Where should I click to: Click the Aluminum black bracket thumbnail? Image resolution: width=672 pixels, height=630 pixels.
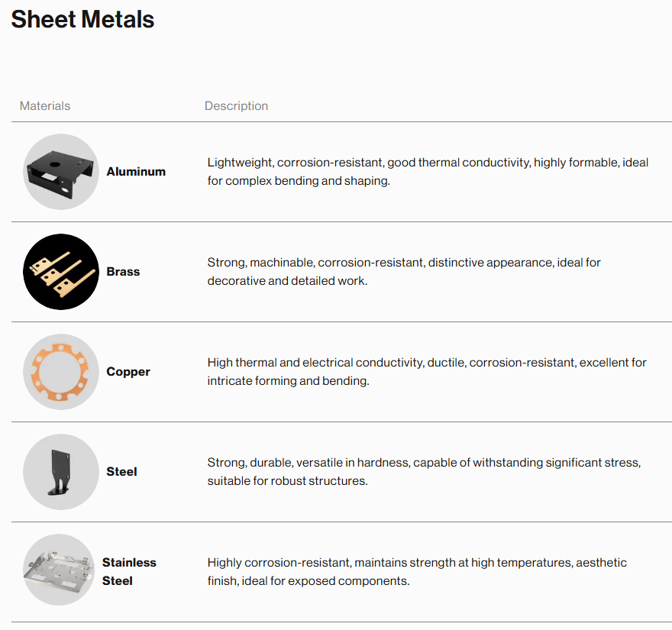coord(61,172)
